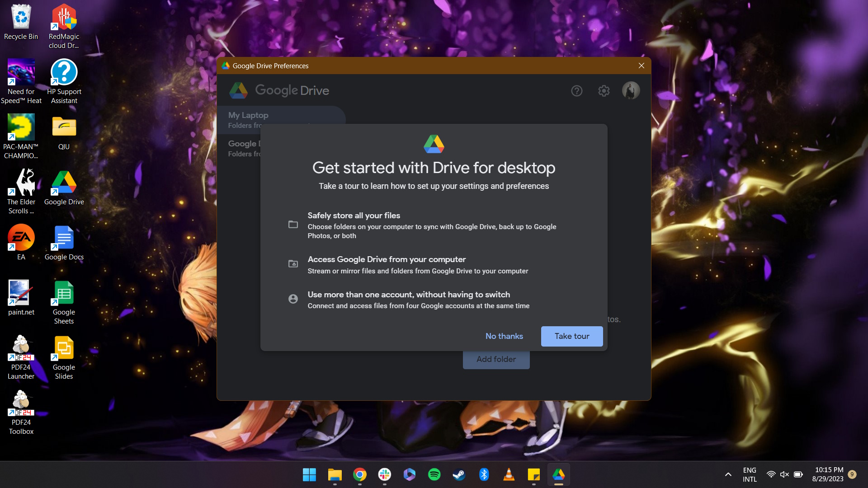This screenshot has width=868, height=488.
Task: Open Bluetooth settings from system tray
Action: [x=483, y=474]
